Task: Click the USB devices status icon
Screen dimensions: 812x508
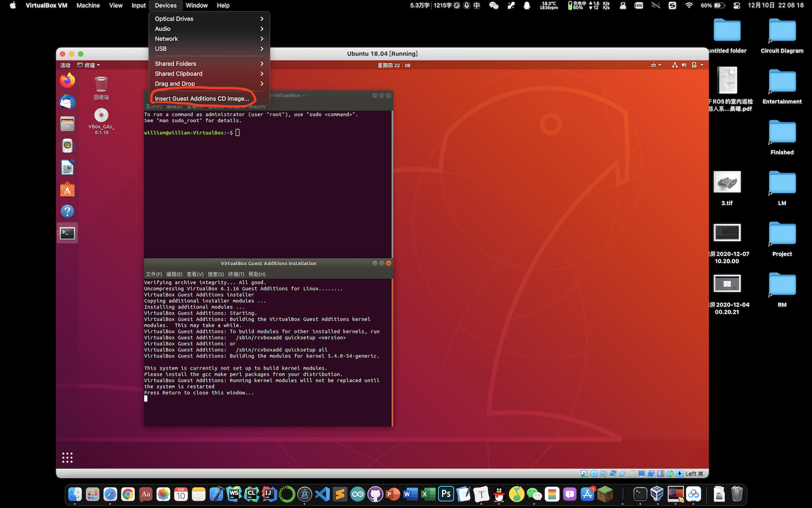Action: click(623, 473)
